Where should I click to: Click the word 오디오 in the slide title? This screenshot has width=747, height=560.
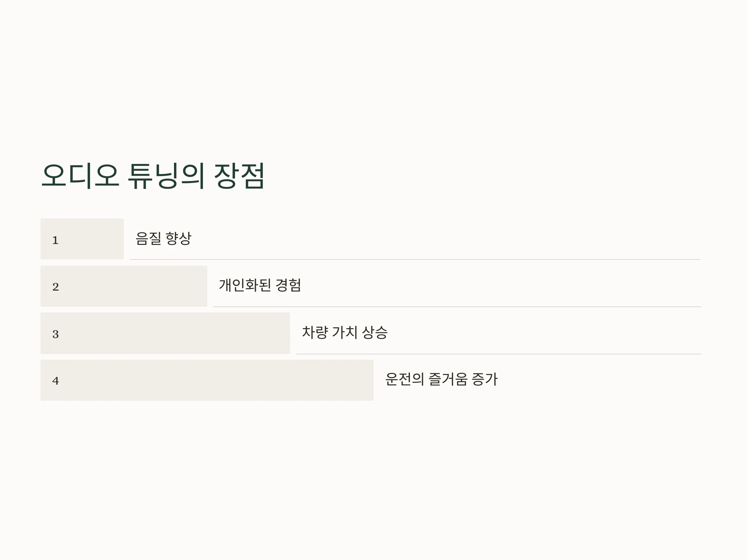80,175
